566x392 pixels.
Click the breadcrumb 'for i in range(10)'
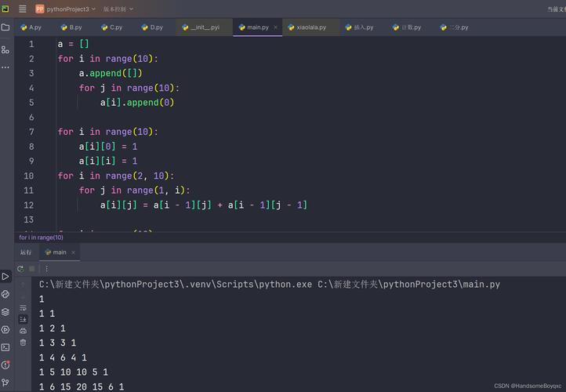[41, 238]
